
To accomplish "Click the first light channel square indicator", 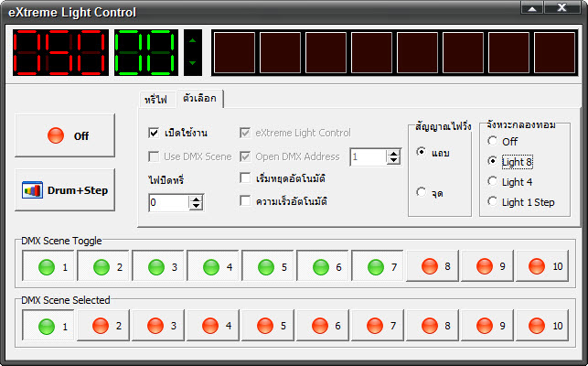I will 234,52.
